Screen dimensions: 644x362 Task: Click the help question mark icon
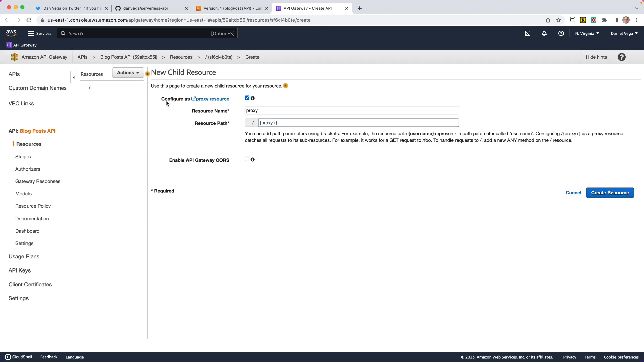pos(622,57)
